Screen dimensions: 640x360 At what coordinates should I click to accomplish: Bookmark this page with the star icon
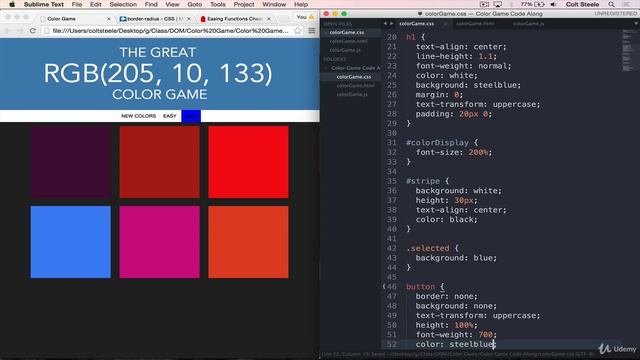pos(298,31)
